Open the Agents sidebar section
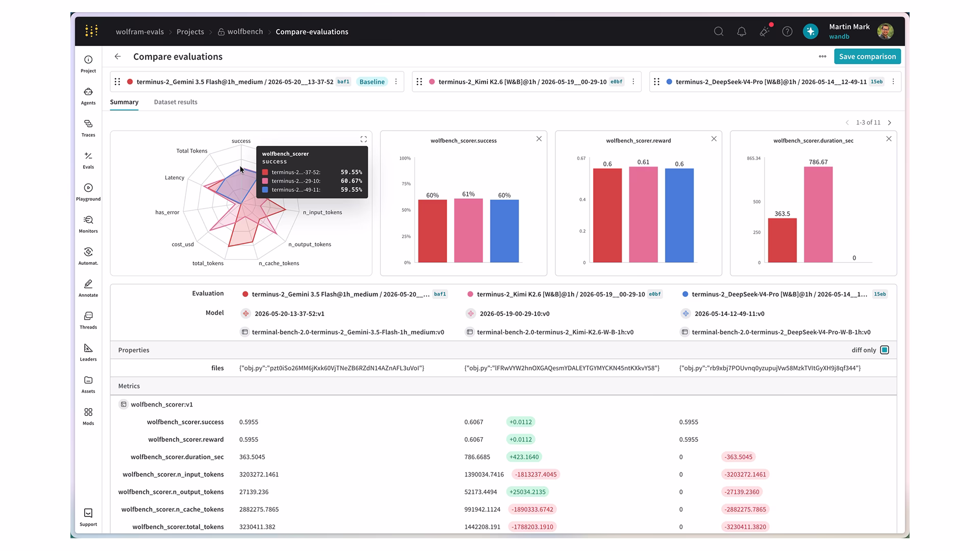Image resolution: width=980 pixels, height=551 pixels. click(x=88, y=96)
